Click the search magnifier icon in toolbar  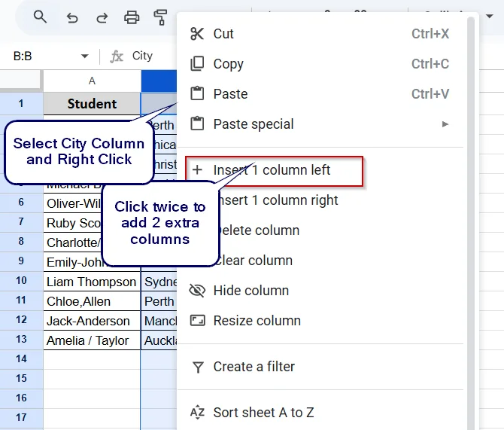point(40,17)
